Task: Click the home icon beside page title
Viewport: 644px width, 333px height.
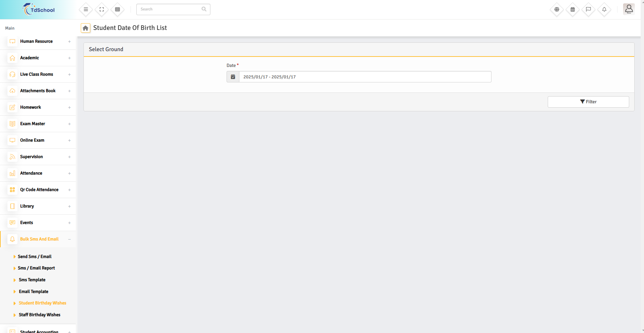Action: [x=86, y=28]
